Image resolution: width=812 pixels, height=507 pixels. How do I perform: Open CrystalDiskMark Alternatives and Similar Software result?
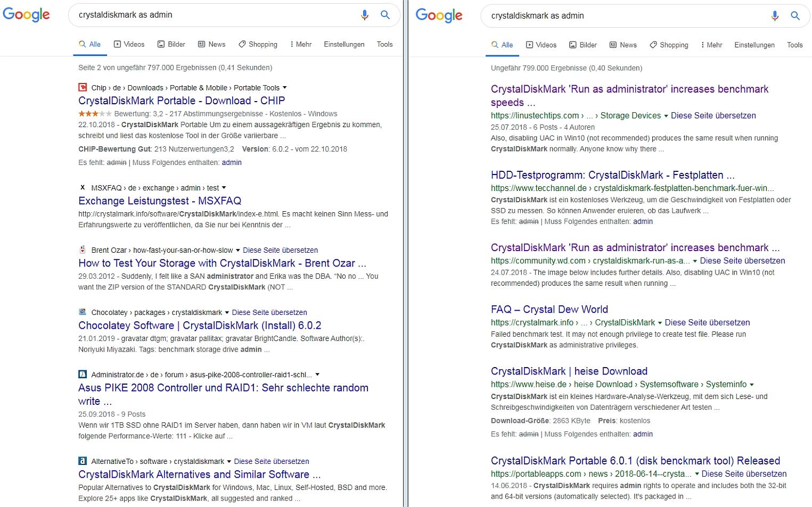click(x=199, y=474)
